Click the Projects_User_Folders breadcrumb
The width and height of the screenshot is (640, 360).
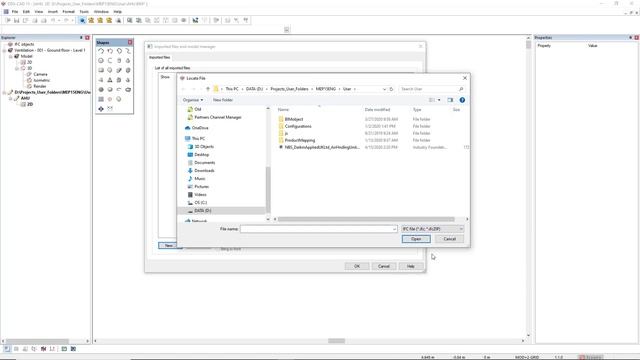pyautogui.click(x=289, y=89)
